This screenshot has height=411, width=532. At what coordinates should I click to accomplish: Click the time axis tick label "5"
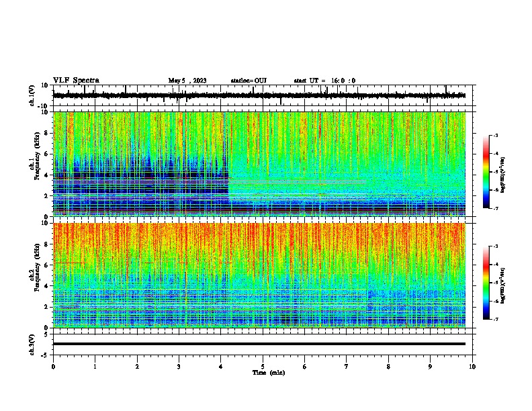(x=263, y=367)
